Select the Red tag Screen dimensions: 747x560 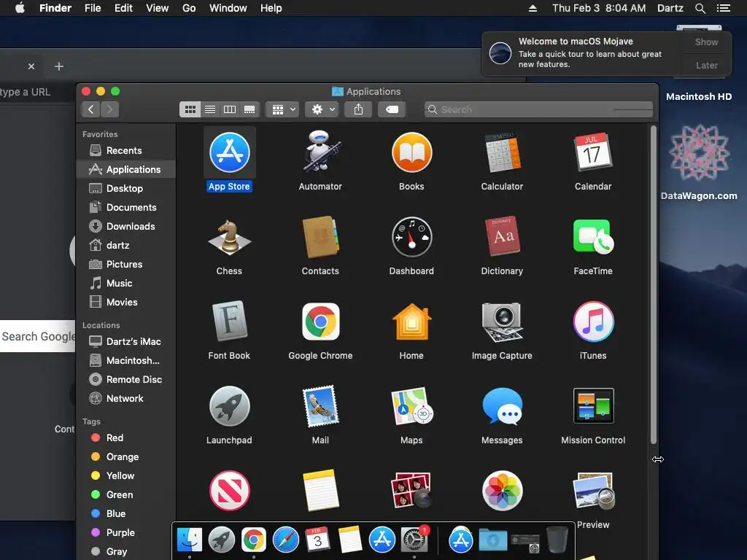coord(125,437)
